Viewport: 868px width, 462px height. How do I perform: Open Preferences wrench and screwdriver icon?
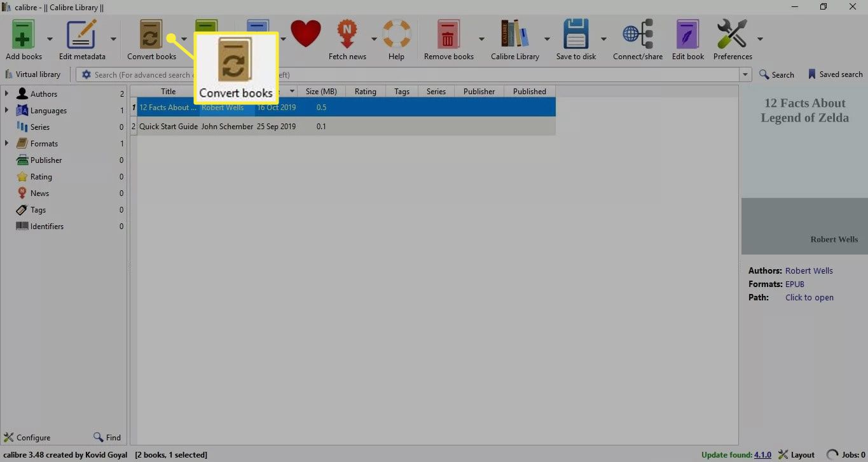[732, 34]
